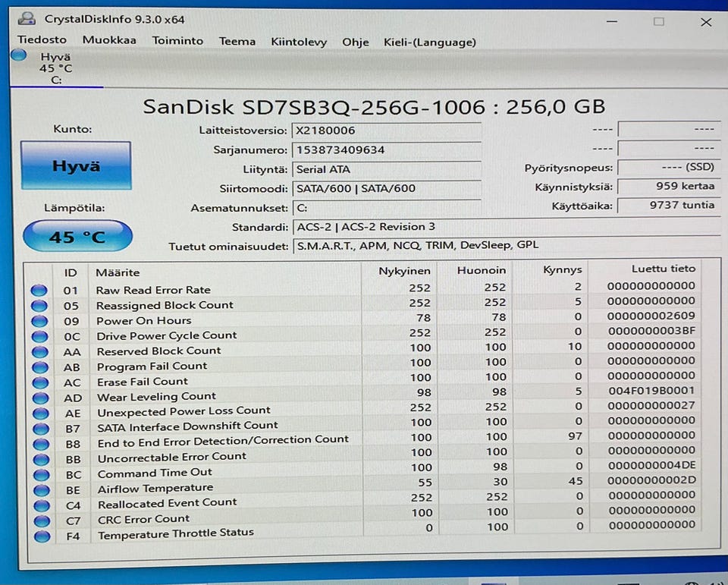The height and width of the screenshot is (585, 728).
Task: Click the Asematunnukset field C:
Action: coord(386,208)
